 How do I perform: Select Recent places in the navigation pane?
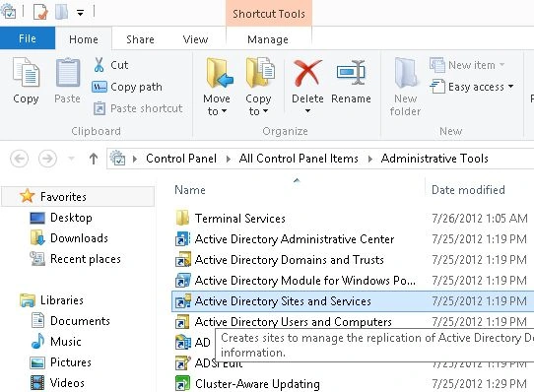86,259
